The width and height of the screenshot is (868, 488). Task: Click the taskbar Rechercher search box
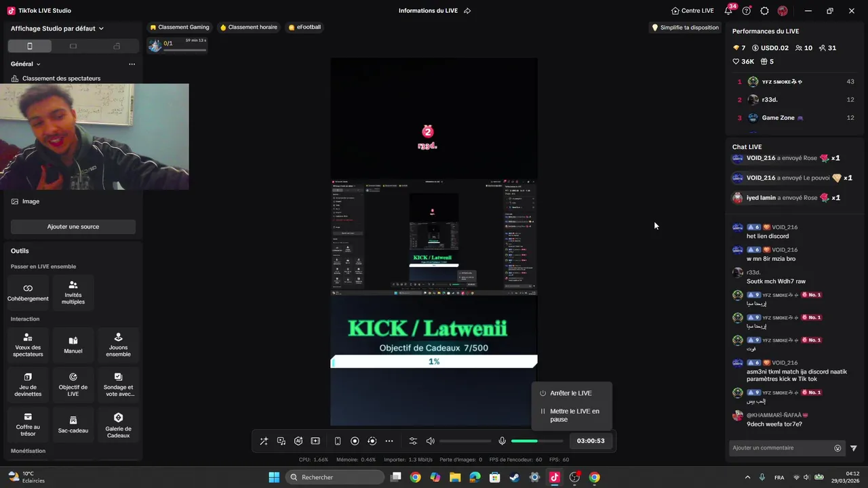click(335, 477)
